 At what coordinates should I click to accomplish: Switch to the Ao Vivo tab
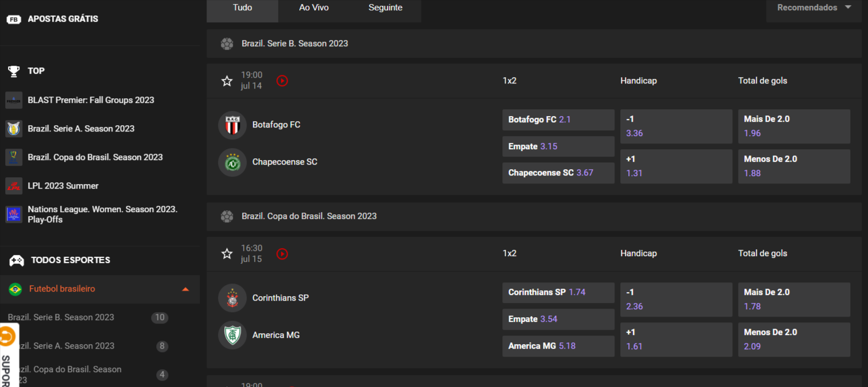coord(314,8)
